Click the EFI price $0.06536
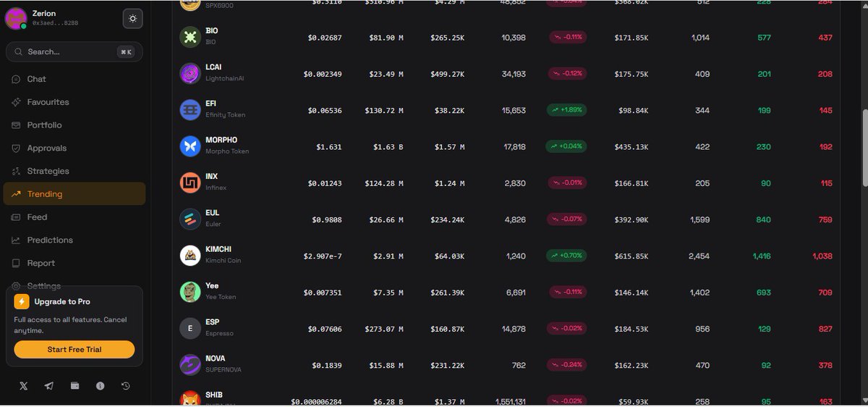 point(325,111)
